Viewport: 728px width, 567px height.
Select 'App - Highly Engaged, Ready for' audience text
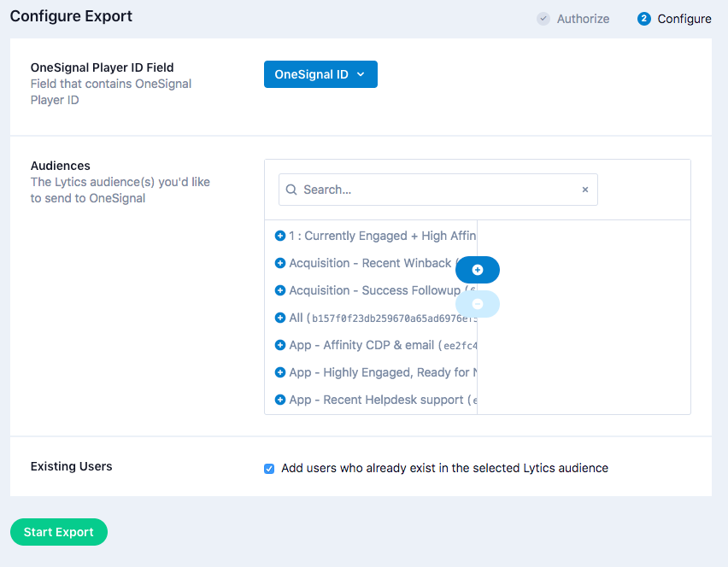(x=383, y=372)
